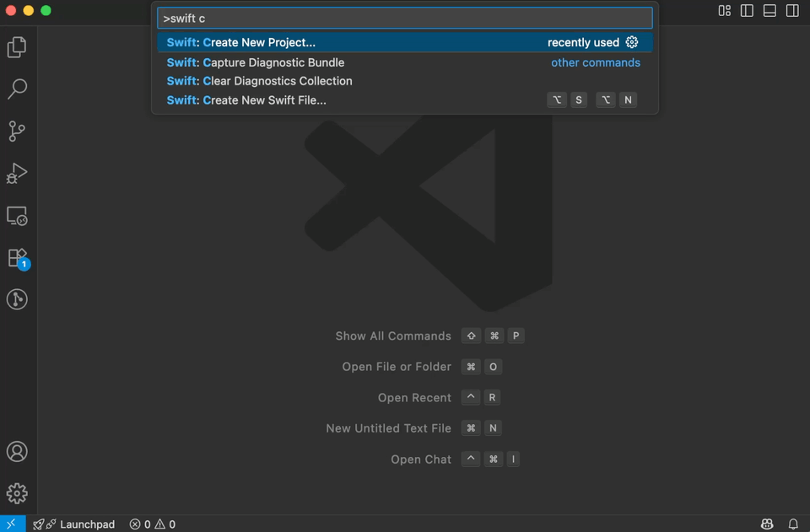Click Show All Commands label
810x532 pixels.
coord(393,336)
